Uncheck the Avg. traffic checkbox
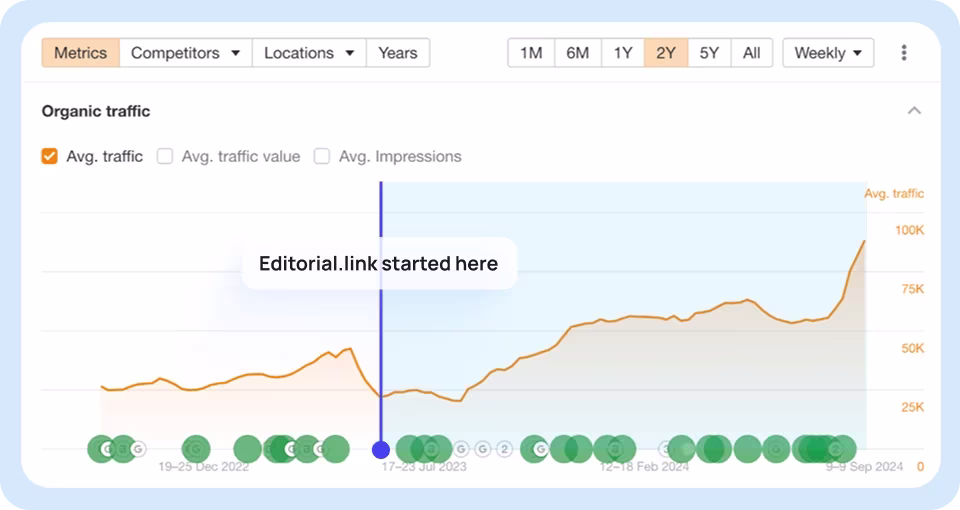 50,157
